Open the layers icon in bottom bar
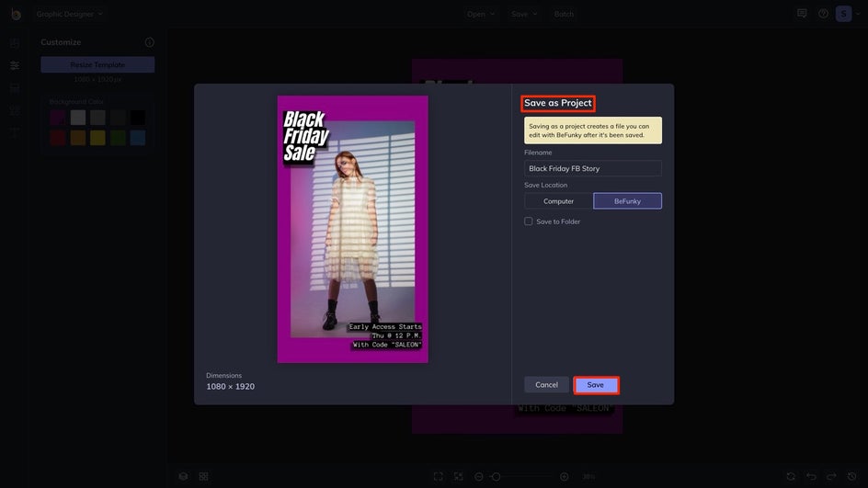Viewport: 868px width, 488px height. [x=183, y=476]
